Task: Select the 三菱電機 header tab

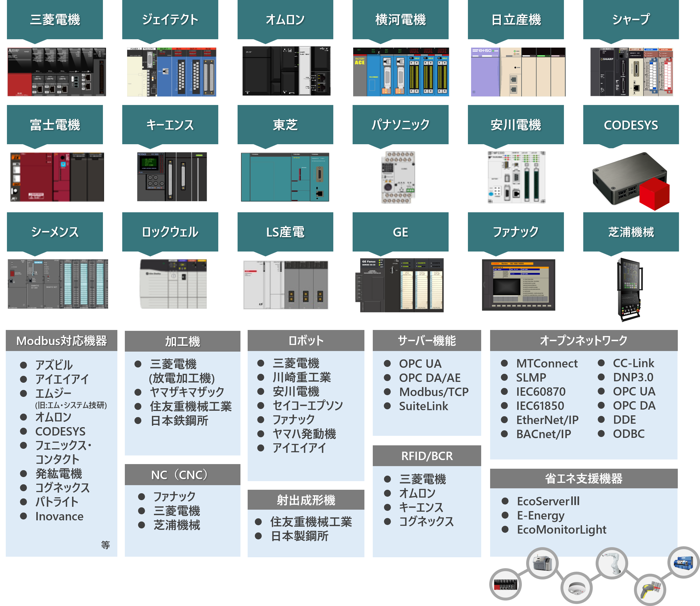Action: coord(55,19)
